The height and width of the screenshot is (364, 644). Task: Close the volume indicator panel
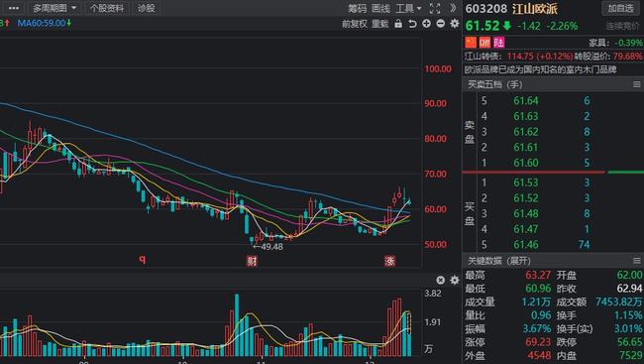point(440,280)
